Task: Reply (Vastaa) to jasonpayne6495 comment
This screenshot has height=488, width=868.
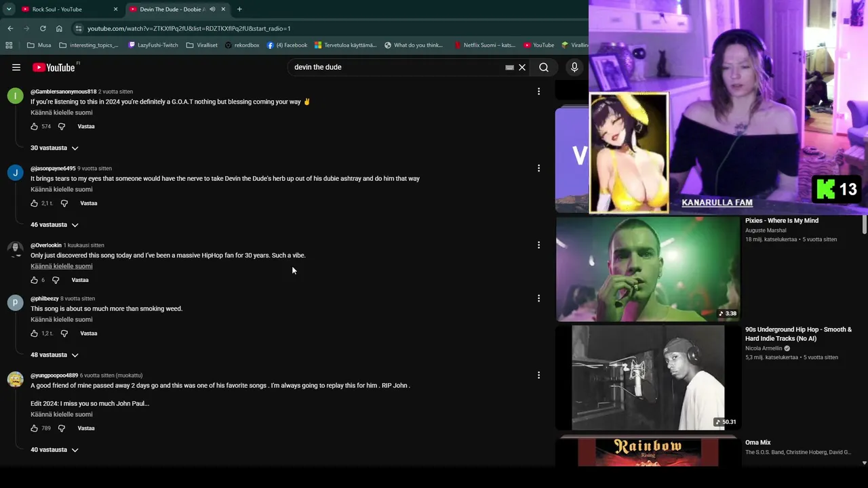Action: (89, 203)
